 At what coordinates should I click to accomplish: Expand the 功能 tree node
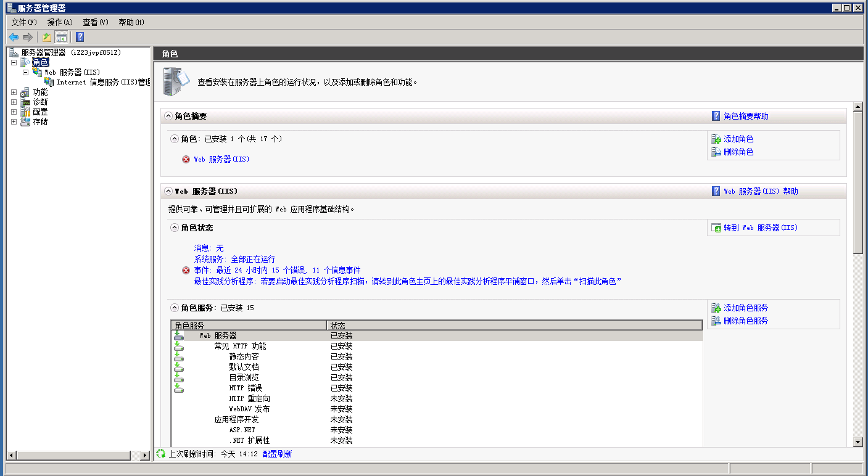14,92
